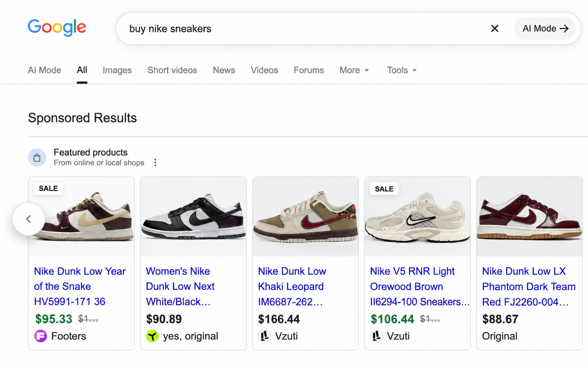Click the $106.44 sale price
Screen dimensions: 588x367
pyautogui.click(x=392, y=319)
